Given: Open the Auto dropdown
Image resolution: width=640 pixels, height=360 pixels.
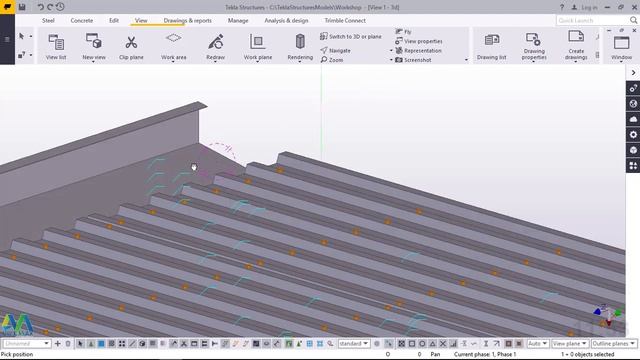Looking at the screenshot, I should coord(537,344).
